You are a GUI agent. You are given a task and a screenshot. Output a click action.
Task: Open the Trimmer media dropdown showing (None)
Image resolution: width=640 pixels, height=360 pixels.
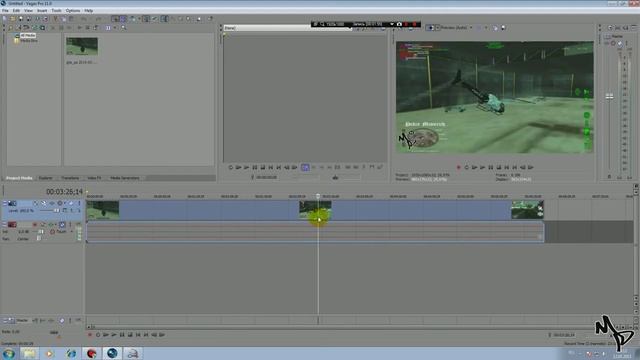pos(288,28)
